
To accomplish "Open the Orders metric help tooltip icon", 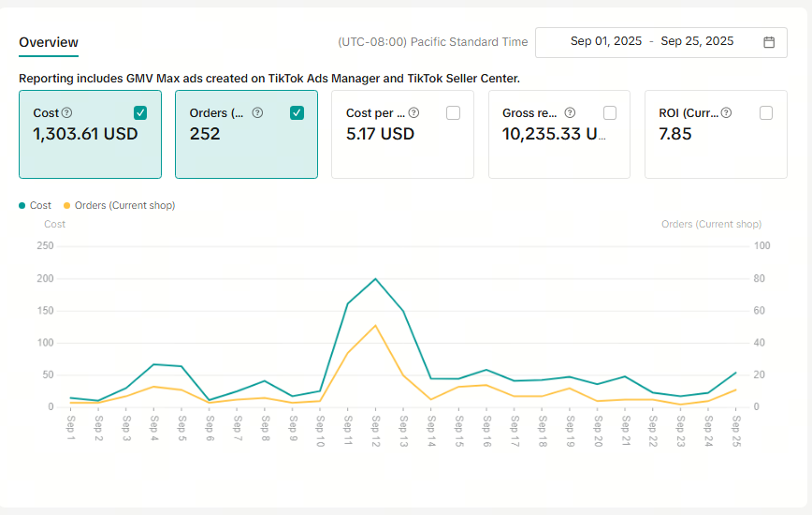I will [257, 112].
